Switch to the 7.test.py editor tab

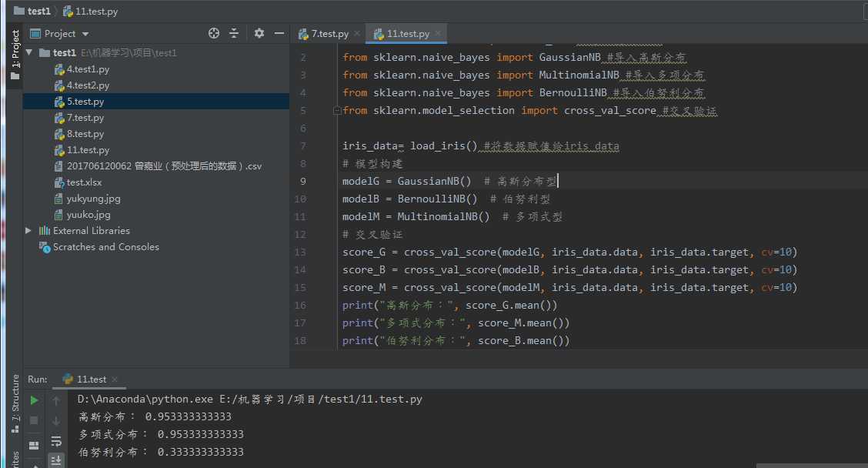[x=324, y=34]
